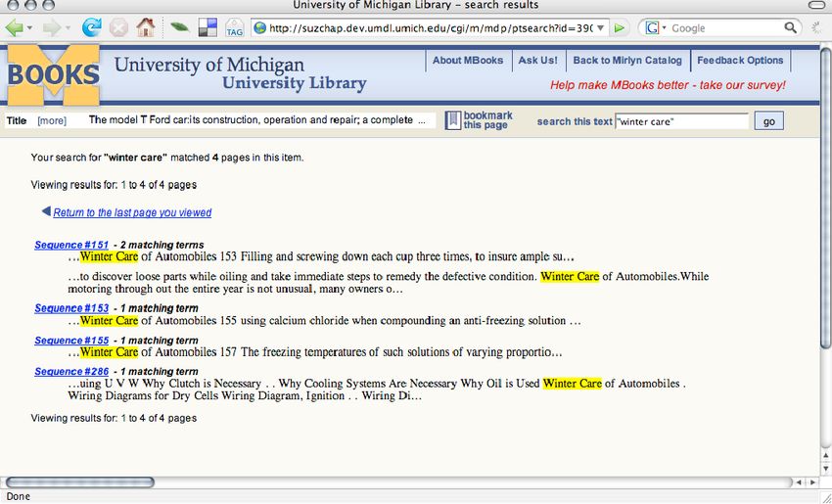Screen dimensions: 832x504
Task: Click the MBooks logo
Action: click(x=53, y=74)
